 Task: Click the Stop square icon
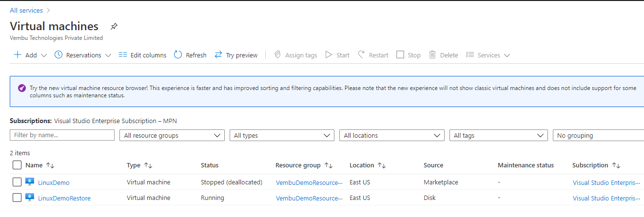tap(400, 55)
